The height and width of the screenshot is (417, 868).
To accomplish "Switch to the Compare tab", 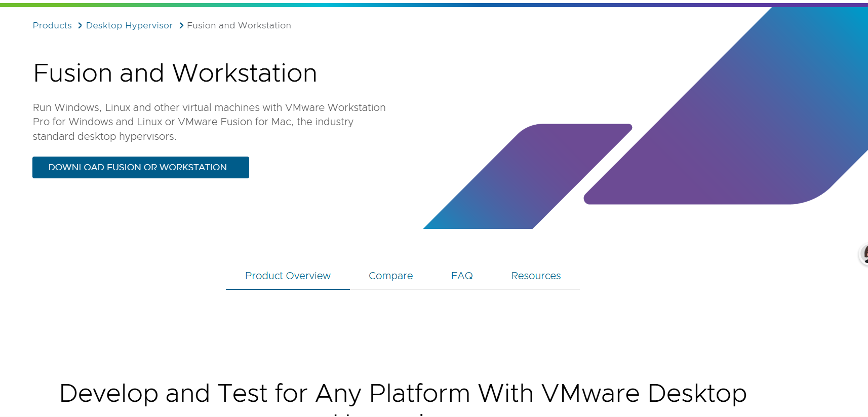I will point(390,276).
